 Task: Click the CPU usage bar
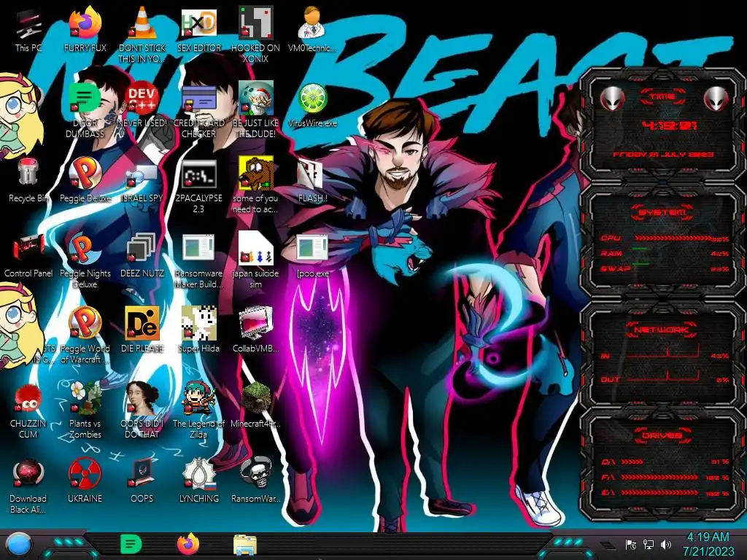[x=672, y=238]
